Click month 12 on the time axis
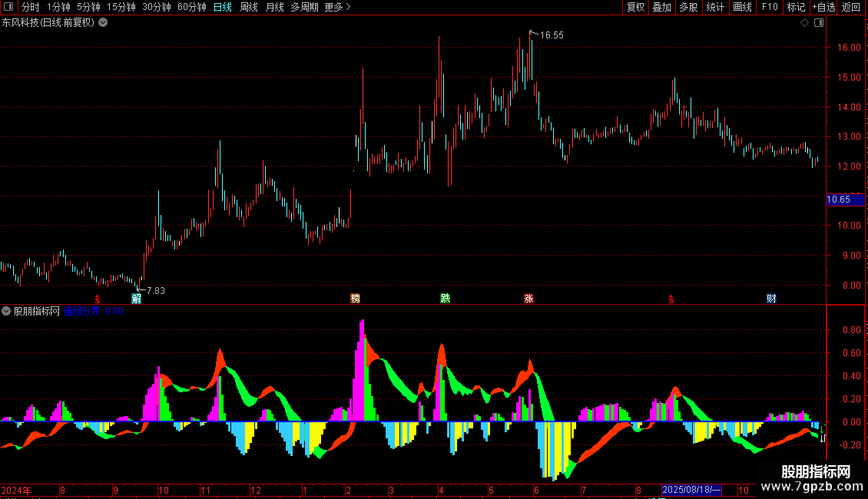 click(x=256, y=490)
